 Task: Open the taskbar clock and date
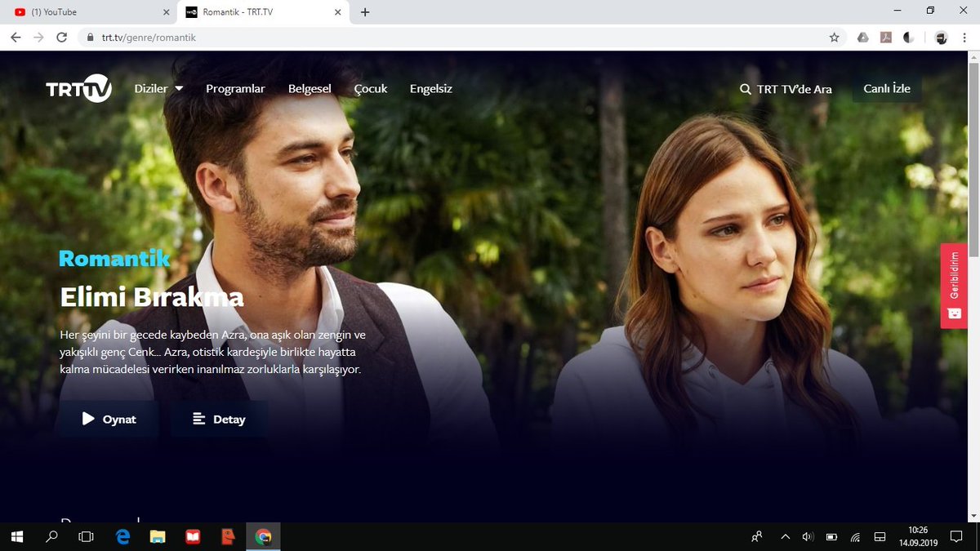pos(919,536)
